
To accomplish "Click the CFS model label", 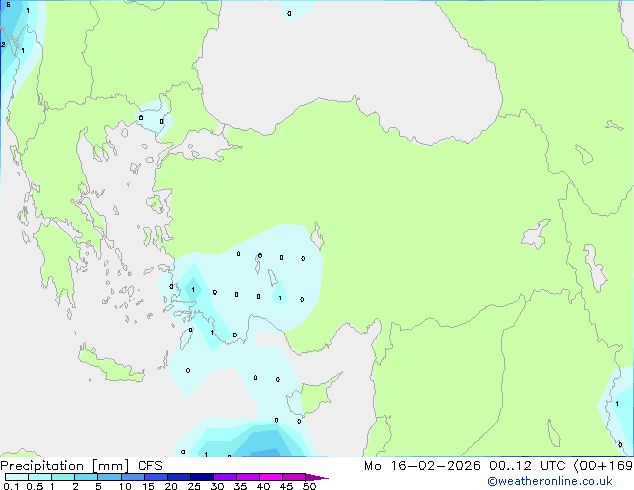I will [x=150, y=466].
